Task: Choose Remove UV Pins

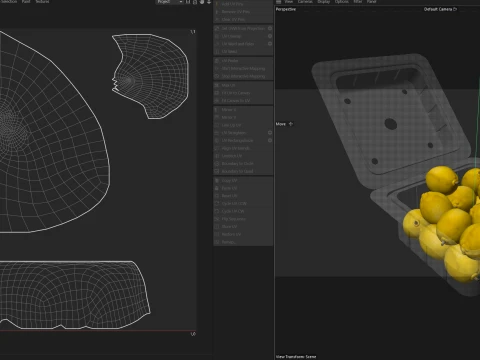Action: click(x=243, y=12)
